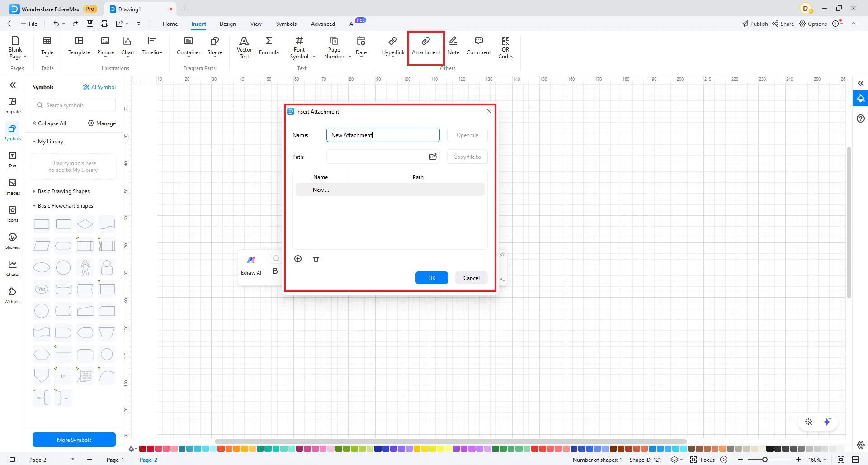Pick the black swatch in color bar
The height and width of the screenshot is (465, 868).
click(x=770, y=449)
